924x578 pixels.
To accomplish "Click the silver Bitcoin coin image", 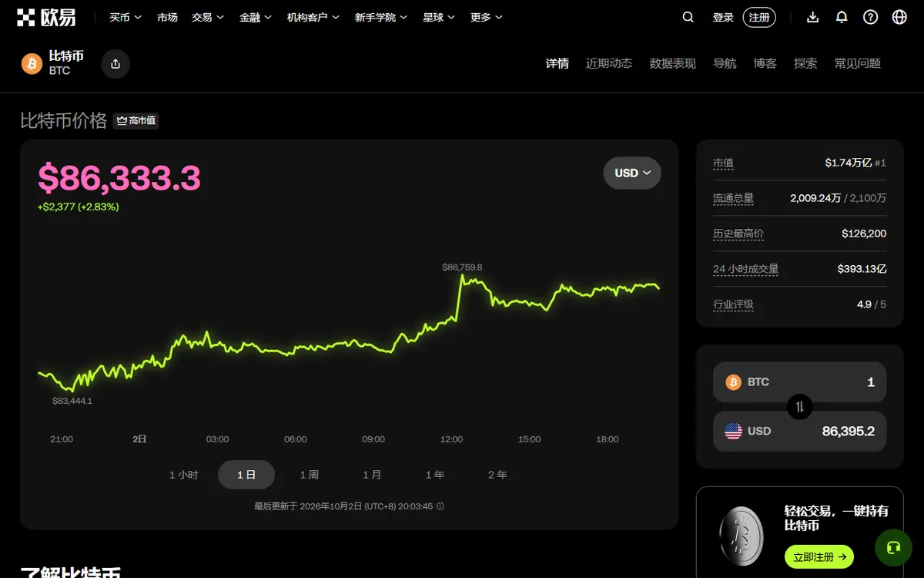I will [x=741, y=537].
